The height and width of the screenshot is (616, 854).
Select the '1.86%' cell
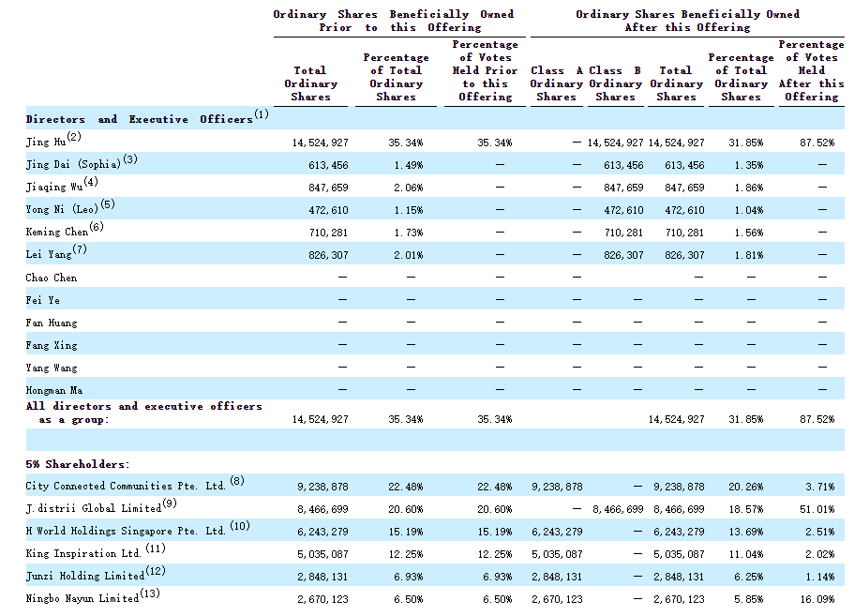click(x=749, y=188)
